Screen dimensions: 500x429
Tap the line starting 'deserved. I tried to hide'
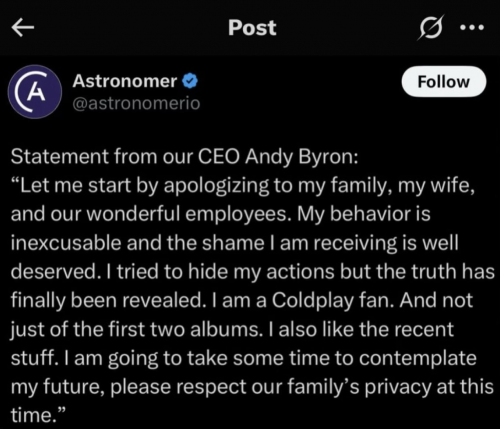252,272
